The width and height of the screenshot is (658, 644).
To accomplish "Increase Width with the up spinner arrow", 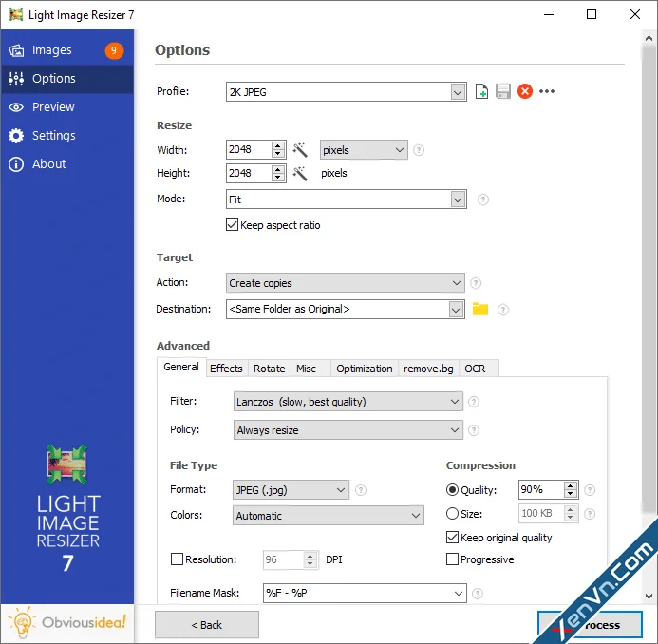I will pos(278,145).
